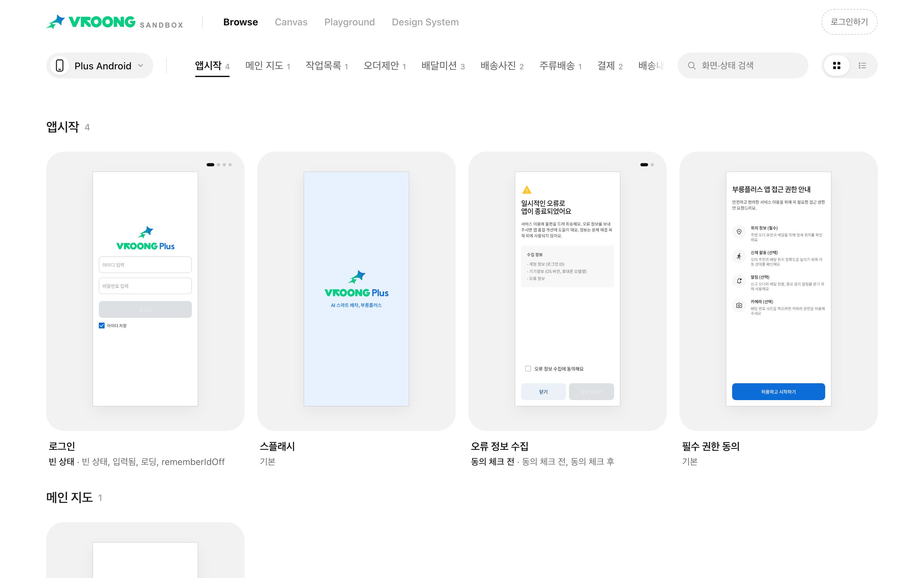Click the 로그인 card state pagination dots
The image size is (924, 578).
pos(219,165)
